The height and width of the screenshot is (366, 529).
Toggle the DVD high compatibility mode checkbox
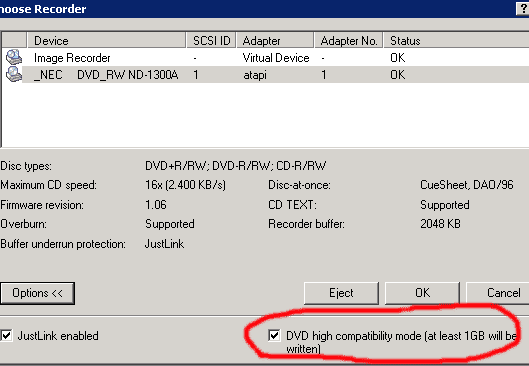pos(274,336)
